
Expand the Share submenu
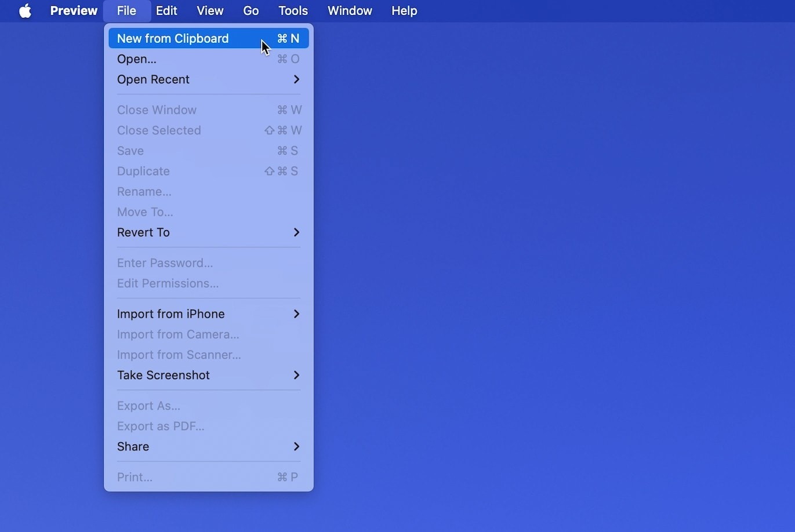point(209,446)
